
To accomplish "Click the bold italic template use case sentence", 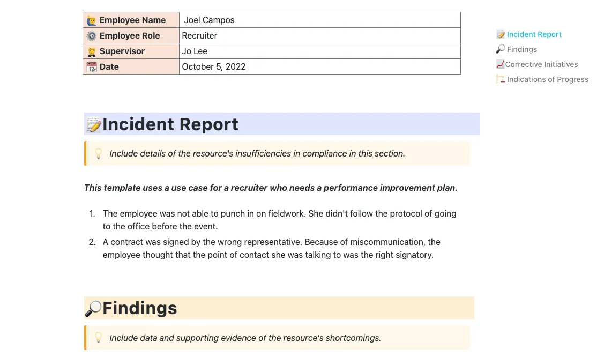I will click(x=271, y=188).
